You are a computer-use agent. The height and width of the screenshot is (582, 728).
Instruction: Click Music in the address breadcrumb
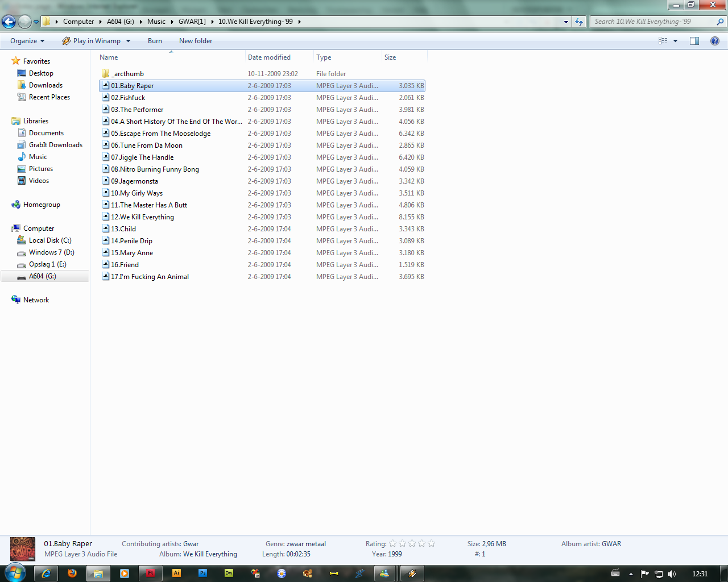[156, 22]
